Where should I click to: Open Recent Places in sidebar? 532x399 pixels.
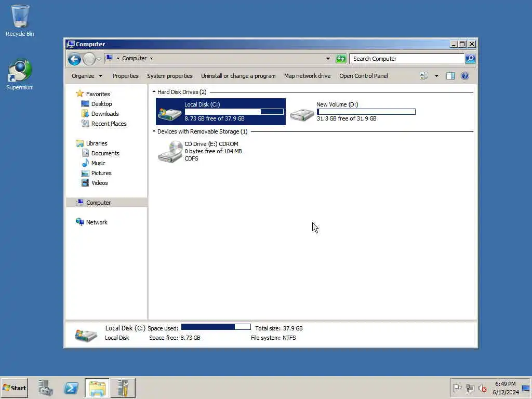click(109, 124)
